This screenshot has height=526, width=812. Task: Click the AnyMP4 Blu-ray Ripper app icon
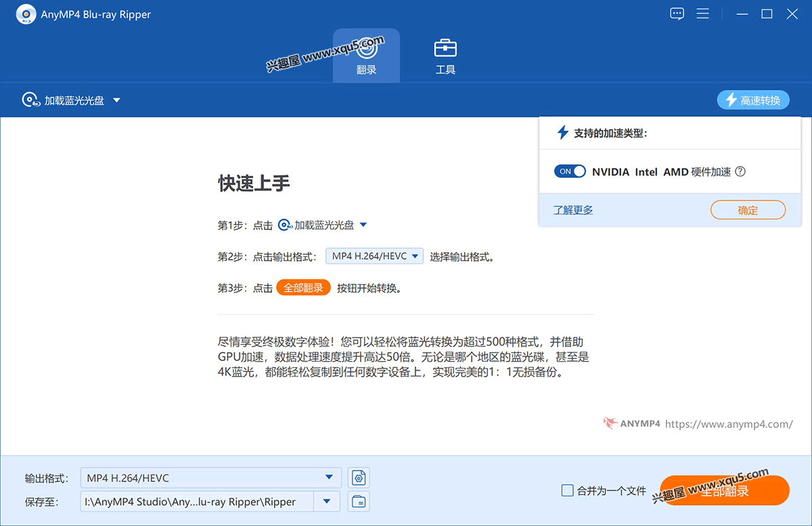(x=26, y=14)
